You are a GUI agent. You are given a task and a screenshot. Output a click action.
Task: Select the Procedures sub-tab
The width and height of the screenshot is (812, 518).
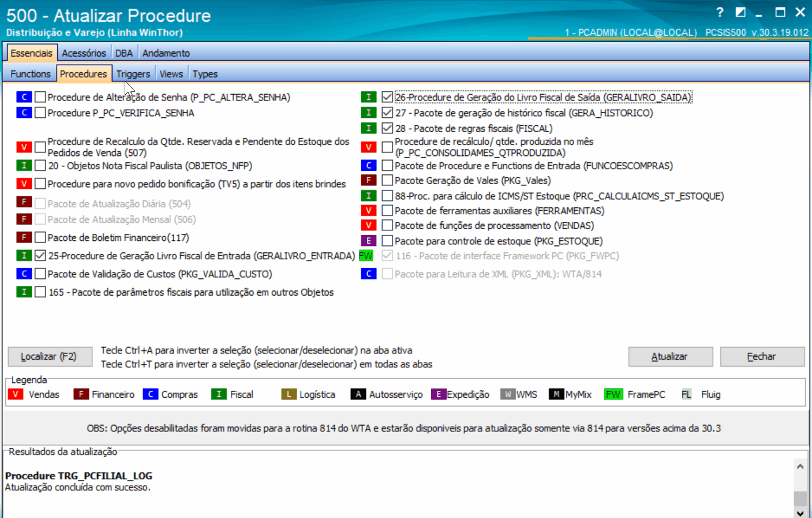(x=84, y=74)
